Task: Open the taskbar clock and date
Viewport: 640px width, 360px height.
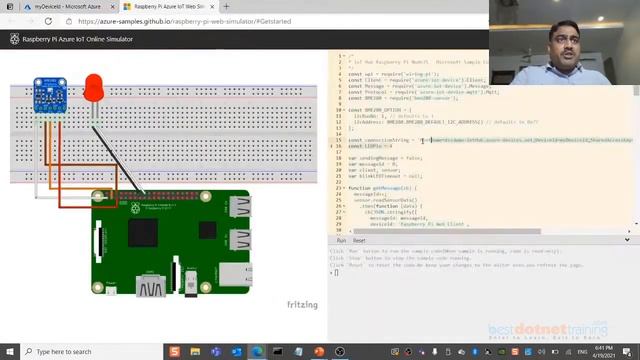Action: coord(604,351)
